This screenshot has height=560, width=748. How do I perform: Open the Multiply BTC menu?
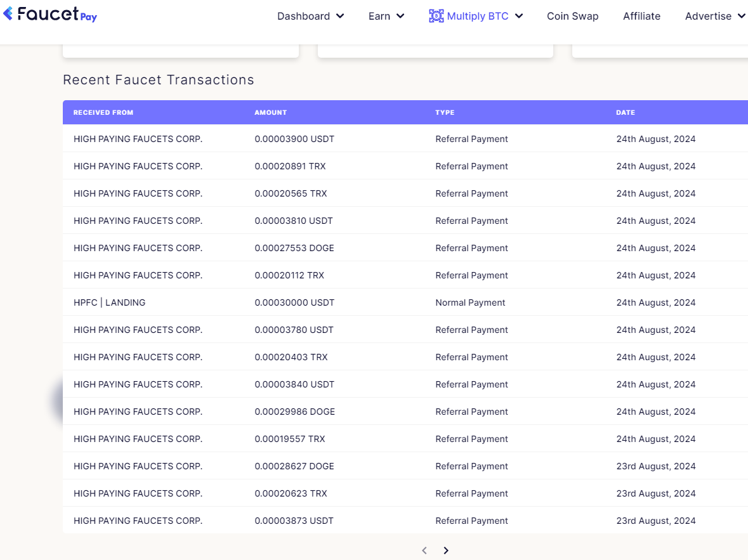tap(478, 16)
